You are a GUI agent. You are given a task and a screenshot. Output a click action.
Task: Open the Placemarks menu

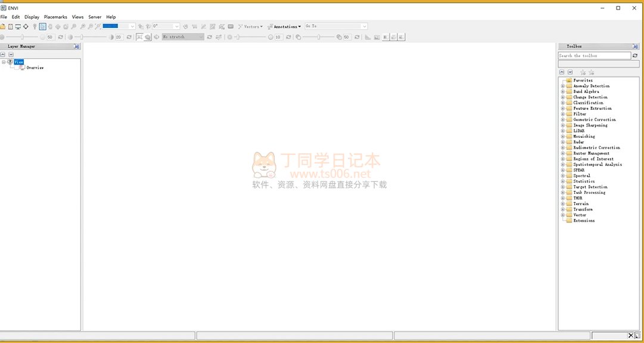(x=55, y=17)
